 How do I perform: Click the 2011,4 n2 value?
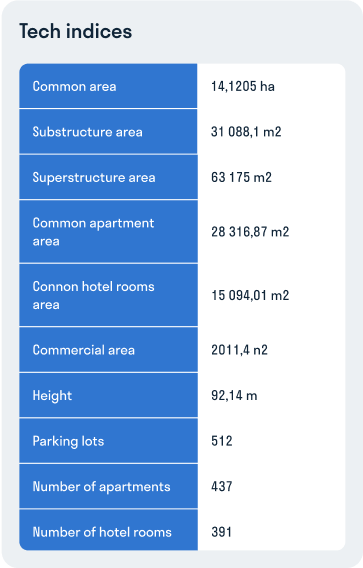(x=239, y=350)
